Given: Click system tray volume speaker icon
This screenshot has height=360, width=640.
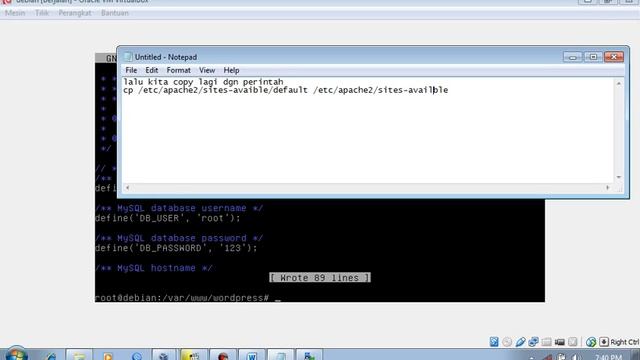Looking at the screenshot, I should [575, 357].
